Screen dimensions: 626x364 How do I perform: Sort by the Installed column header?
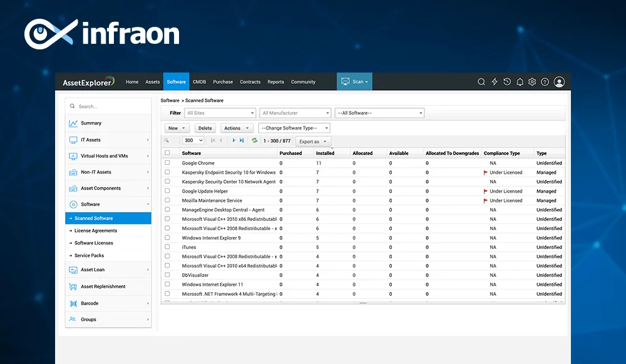coord(325,153)
